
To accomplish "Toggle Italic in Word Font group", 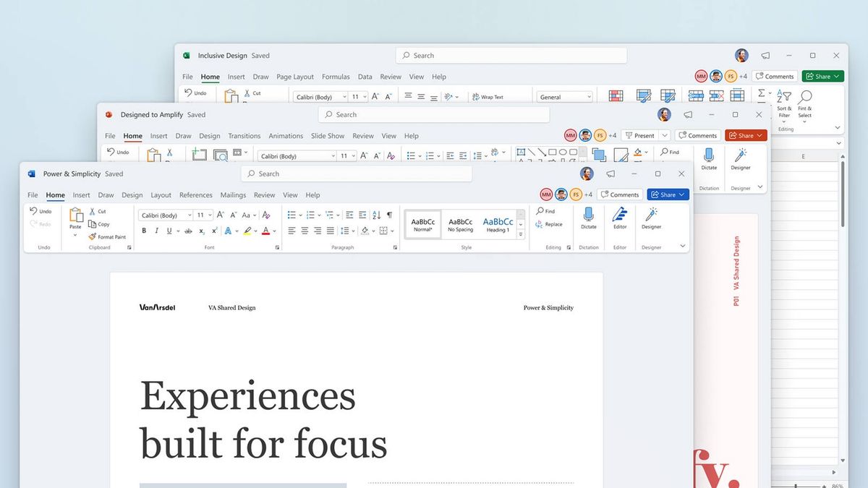I will (x=156, y=231).
